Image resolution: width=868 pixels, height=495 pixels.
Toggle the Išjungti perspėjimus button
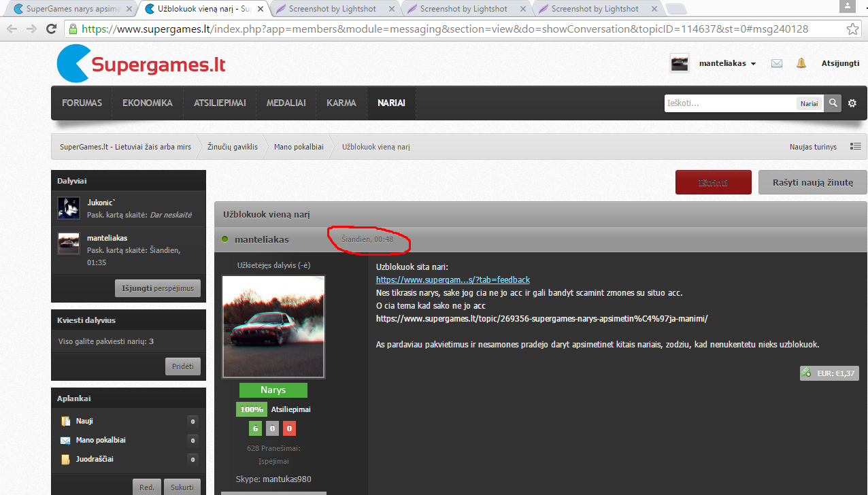point(158,288)
